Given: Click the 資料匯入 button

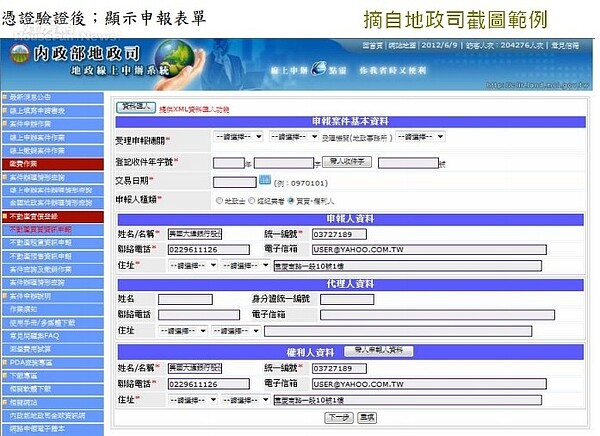Looking at the screenshot, I should [x=136, y=107].
